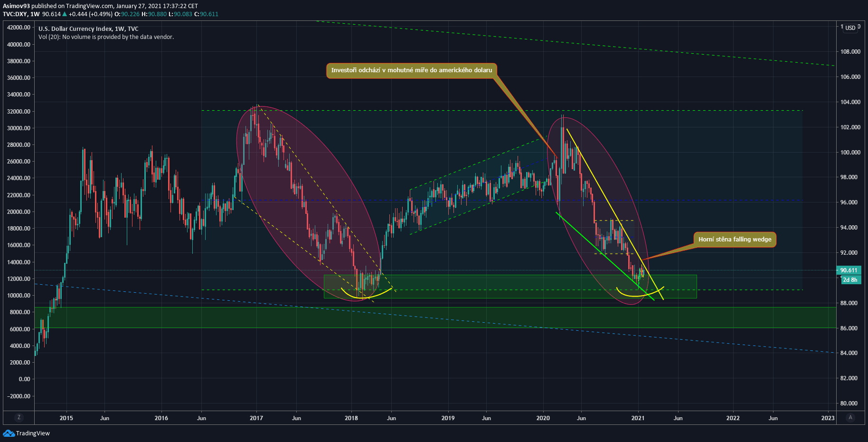Click the green up-arrow beside 90.614
Screen dimensions: 868x442
pyautogui.click(x=65, y=14)
